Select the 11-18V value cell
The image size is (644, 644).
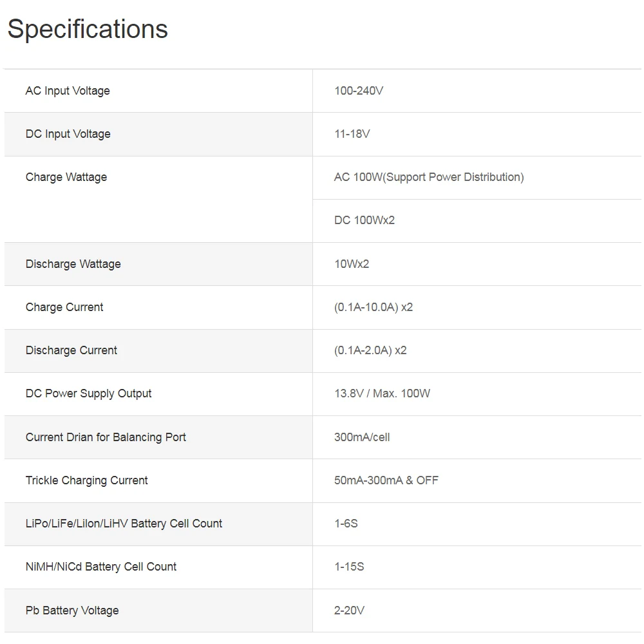coord(352,134)
